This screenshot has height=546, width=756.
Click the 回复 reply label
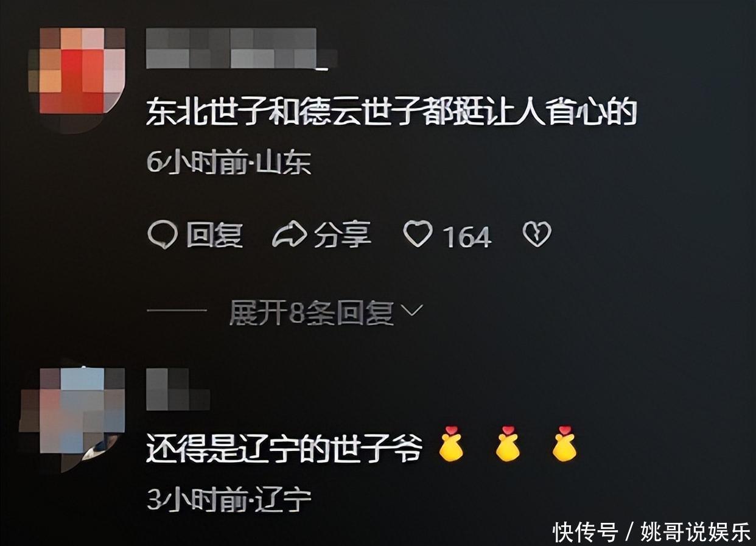(214, 236)
